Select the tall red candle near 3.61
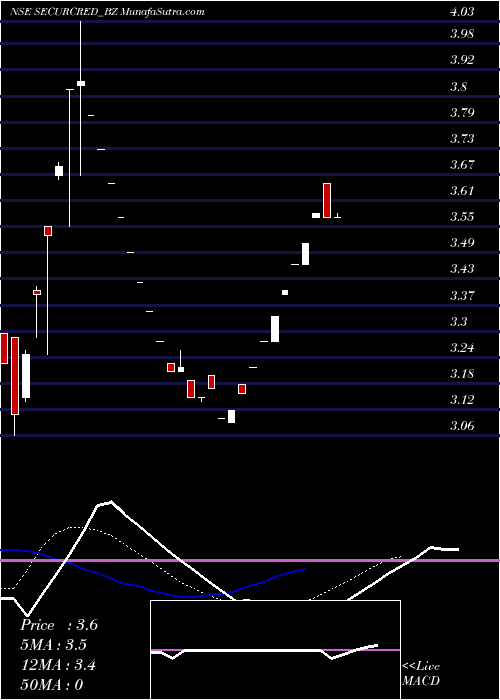 pyautogui.click(x=327, y=200)
